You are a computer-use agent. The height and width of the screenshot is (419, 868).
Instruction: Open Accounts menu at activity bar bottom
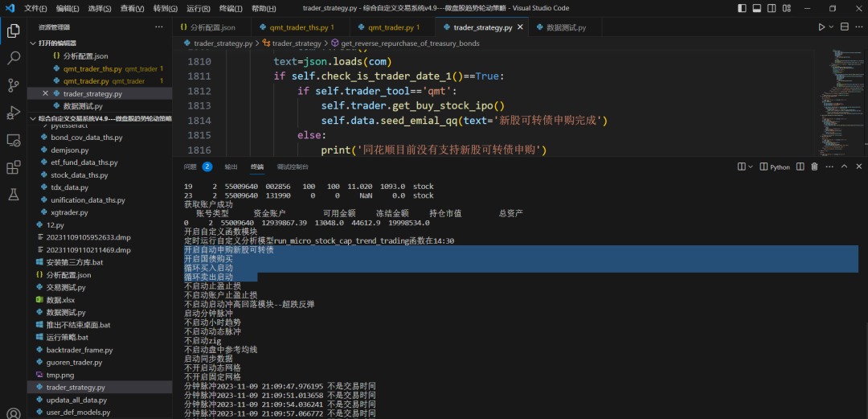(x=14, y=413)
